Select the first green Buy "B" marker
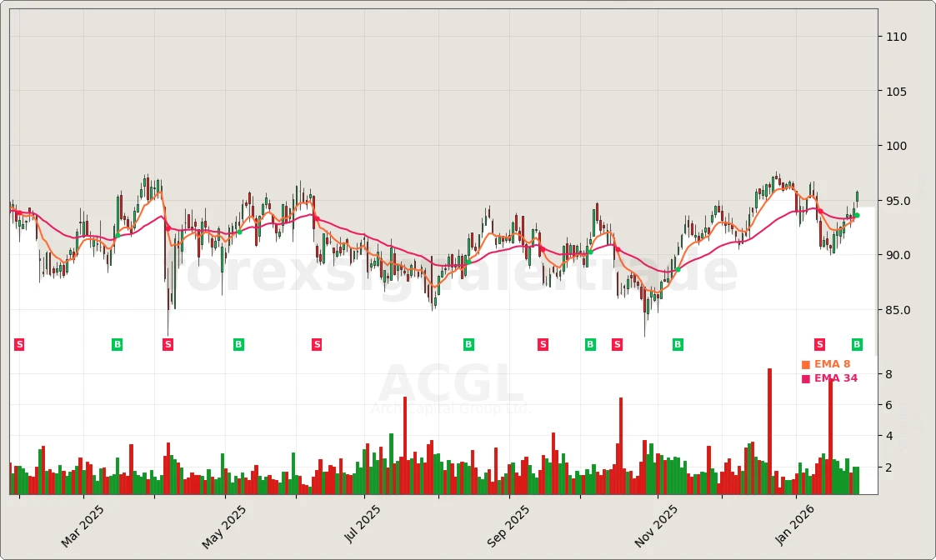This screenshot has width=936, height=560. (117, 343)
